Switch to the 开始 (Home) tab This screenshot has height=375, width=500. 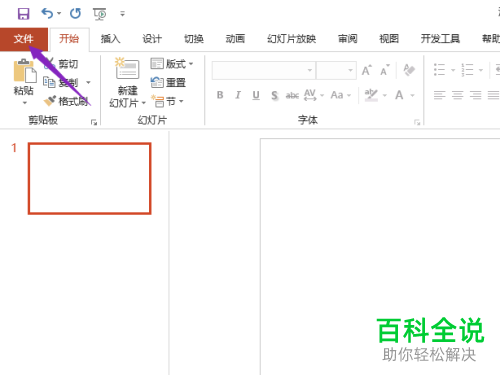(69, 39)
